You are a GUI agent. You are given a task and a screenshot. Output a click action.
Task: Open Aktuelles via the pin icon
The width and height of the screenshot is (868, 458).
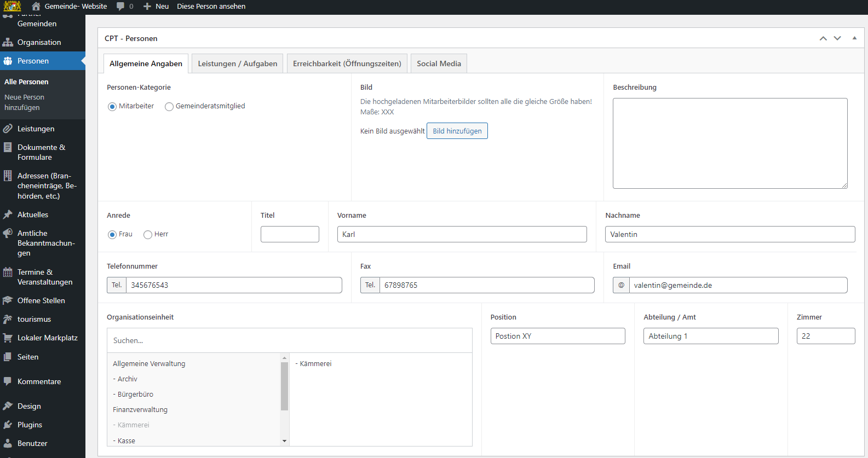tap(8, 214)
